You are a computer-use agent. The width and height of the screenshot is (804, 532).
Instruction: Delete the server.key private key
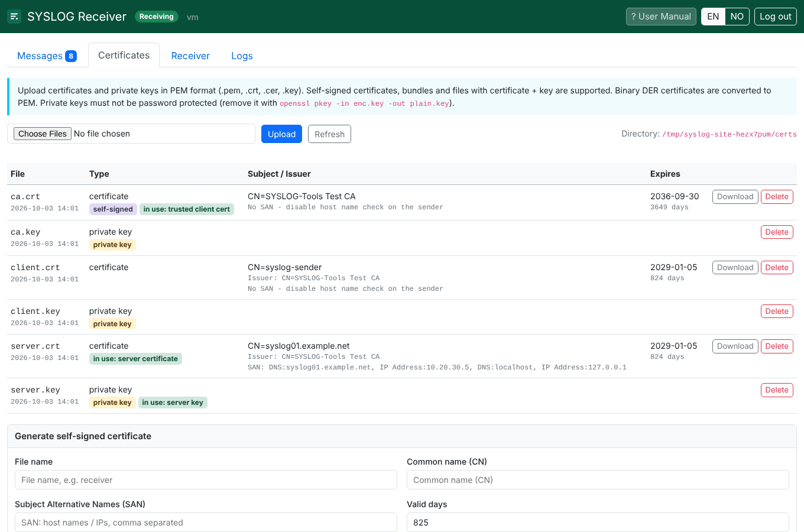(x=777, y=390)
